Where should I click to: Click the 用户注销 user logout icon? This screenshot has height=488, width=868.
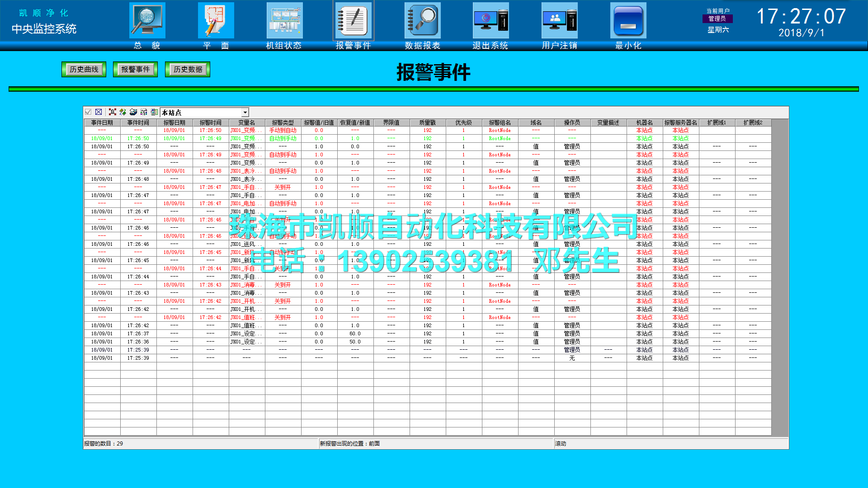[560, 20]
